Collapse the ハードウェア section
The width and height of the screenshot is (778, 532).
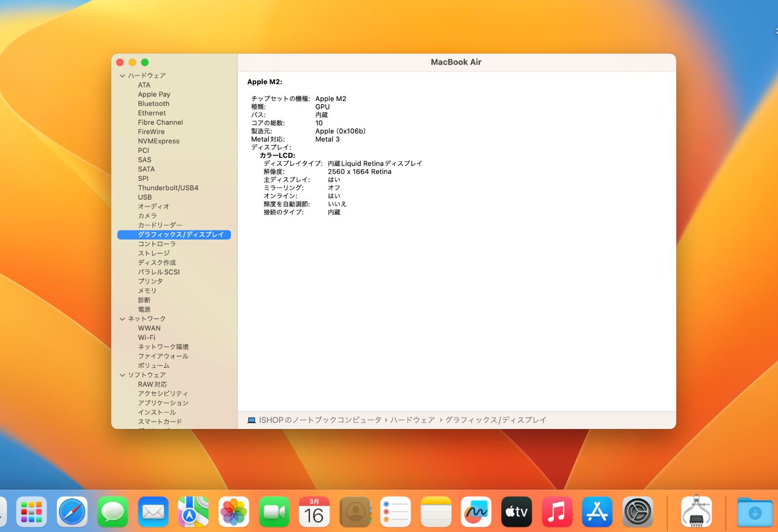coord(123,76)
